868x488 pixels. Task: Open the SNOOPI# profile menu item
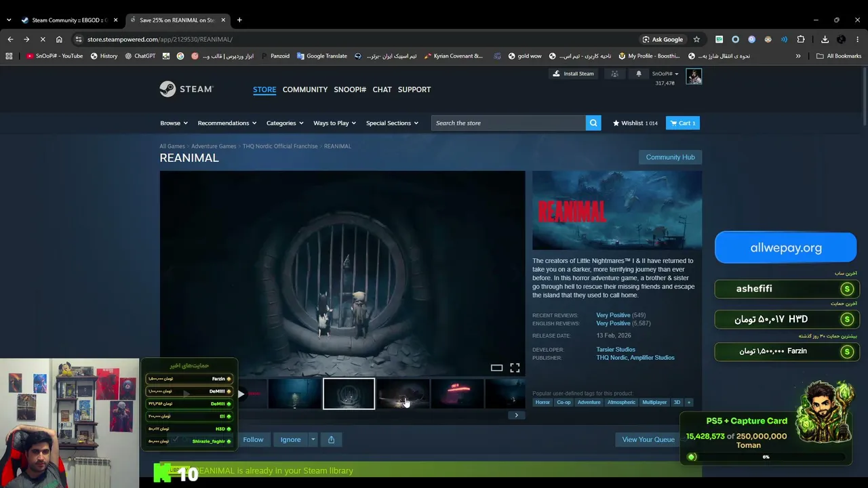350,89
